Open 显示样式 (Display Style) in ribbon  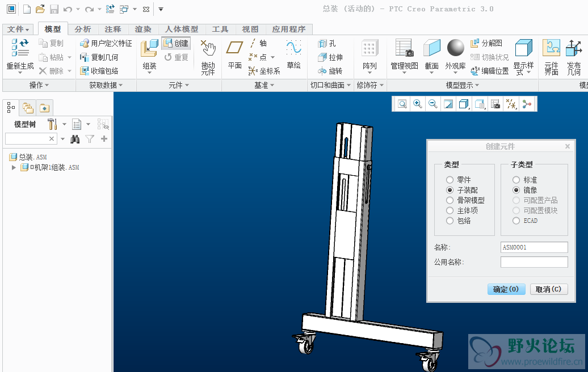(523, 57)
